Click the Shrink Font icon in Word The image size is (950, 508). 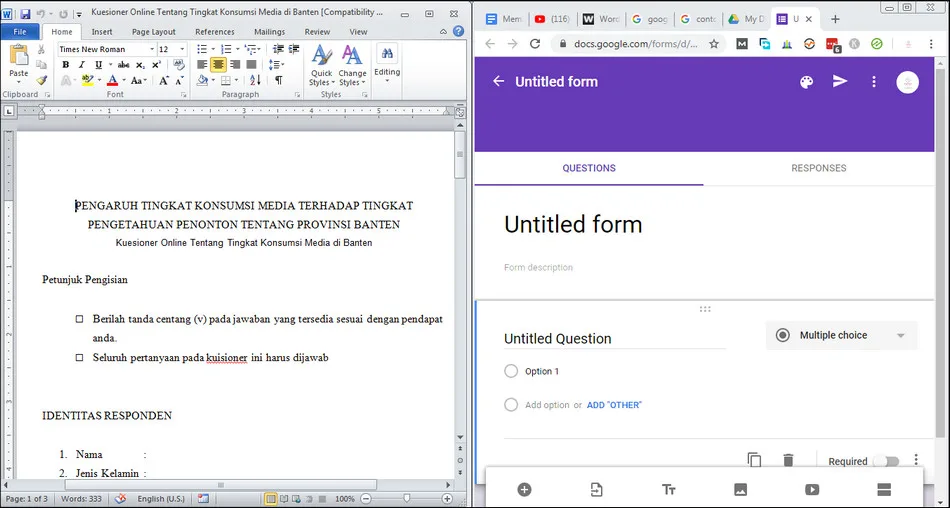click(x=179, y=81)
